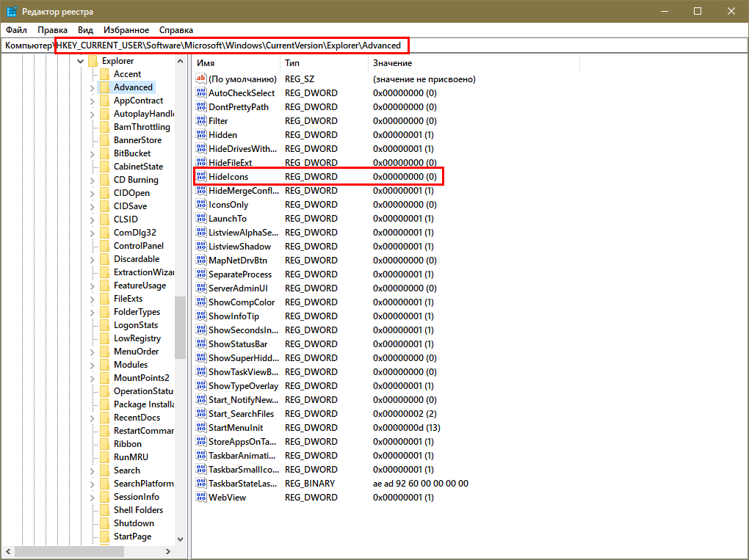The width and height of the screenshot is (749, 560).
Task: Expand the CD Burning key node
Action: [92, 180]
